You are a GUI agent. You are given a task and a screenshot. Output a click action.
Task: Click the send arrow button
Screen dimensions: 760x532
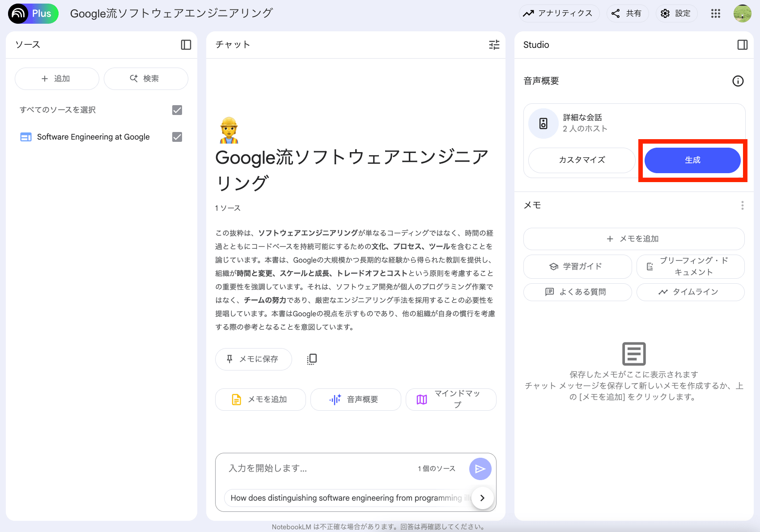click(x=480, y=469)
